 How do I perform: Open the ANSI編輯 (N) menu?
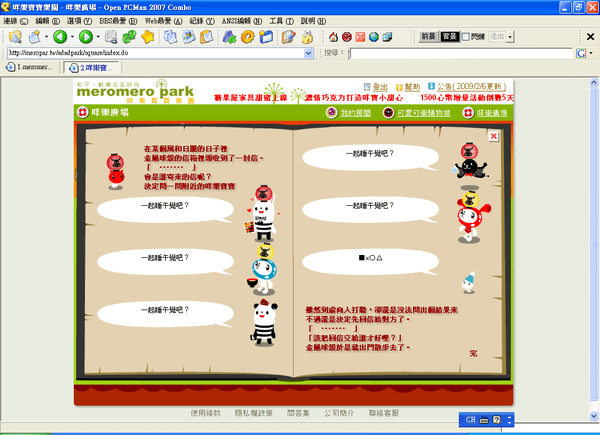pos(242,21)
